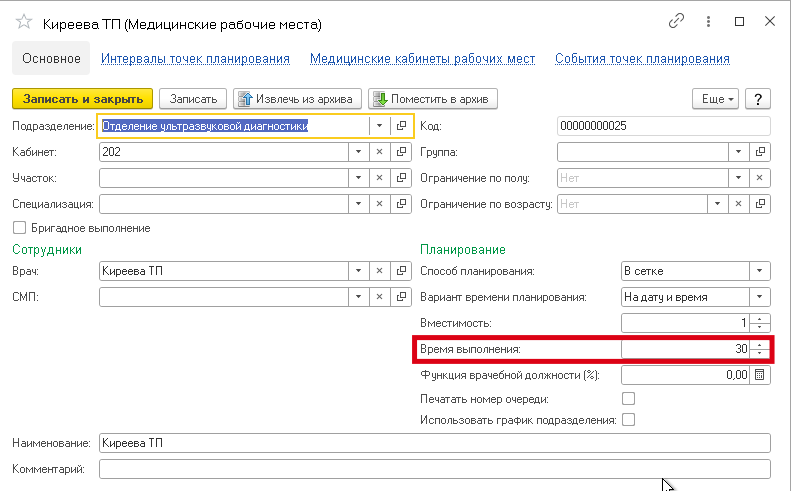Viewport: 791px width, 491px height.
Task: Clear the Кабинет field value
Action: click(x=379, y=152)
